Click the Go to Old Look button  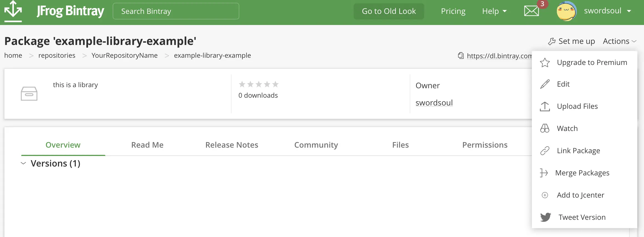tap(389, 11)
